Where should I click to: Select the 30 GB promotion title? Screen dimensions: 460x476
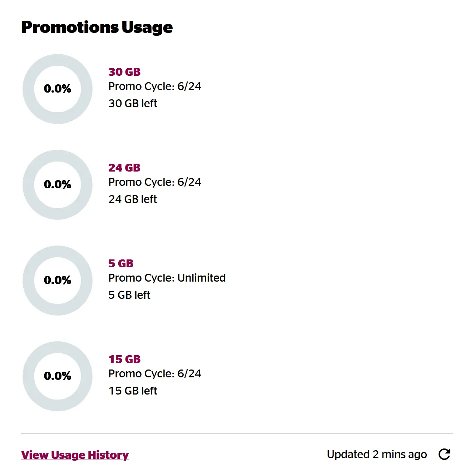124,72
